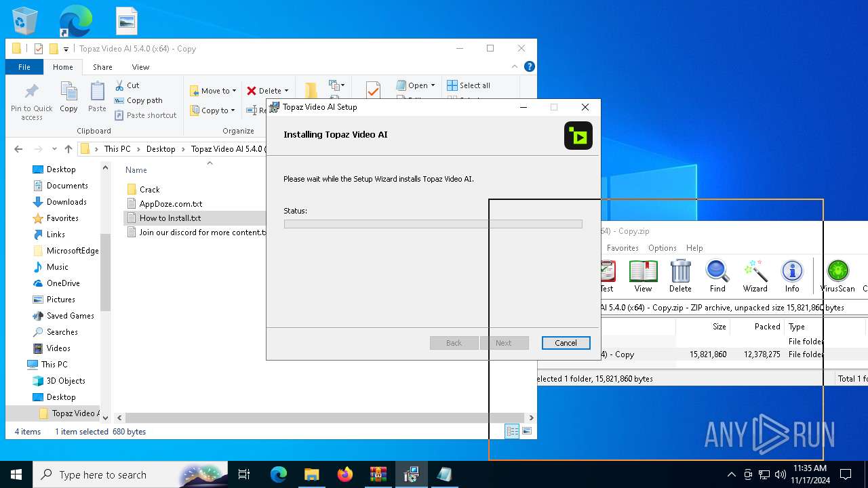This screenshot has height=488, width=868.
Task: Open File Explorer from the taskbar
Action: click(312, 474)
